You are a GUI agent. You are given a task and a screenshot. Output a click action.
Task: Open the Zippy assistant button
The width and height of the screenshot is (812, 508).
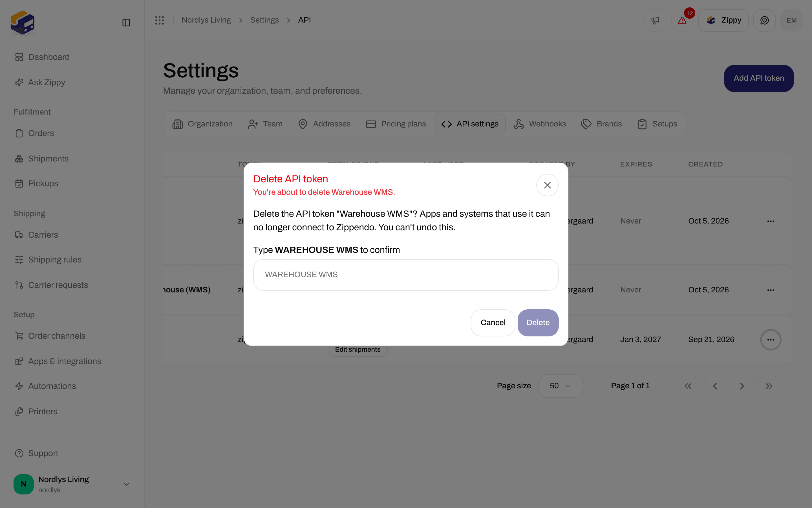click(x=723, y=20)
